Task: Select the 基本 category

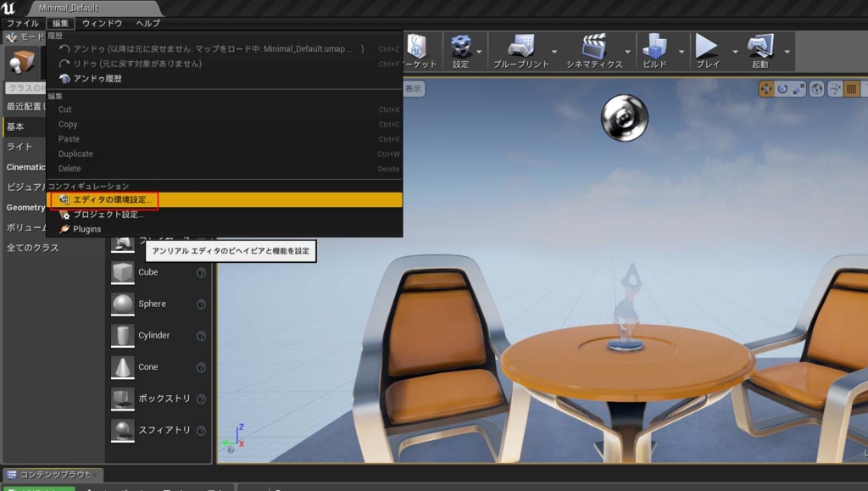Action: 25,126
